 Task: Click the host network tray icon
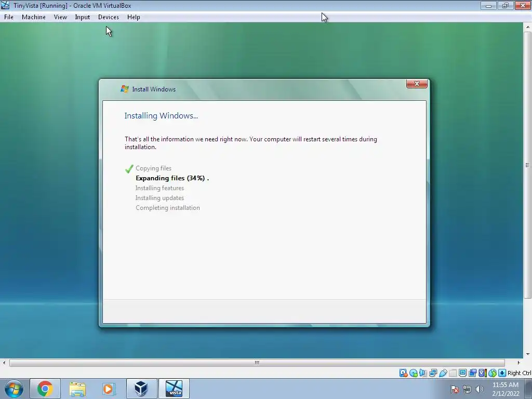467,389
